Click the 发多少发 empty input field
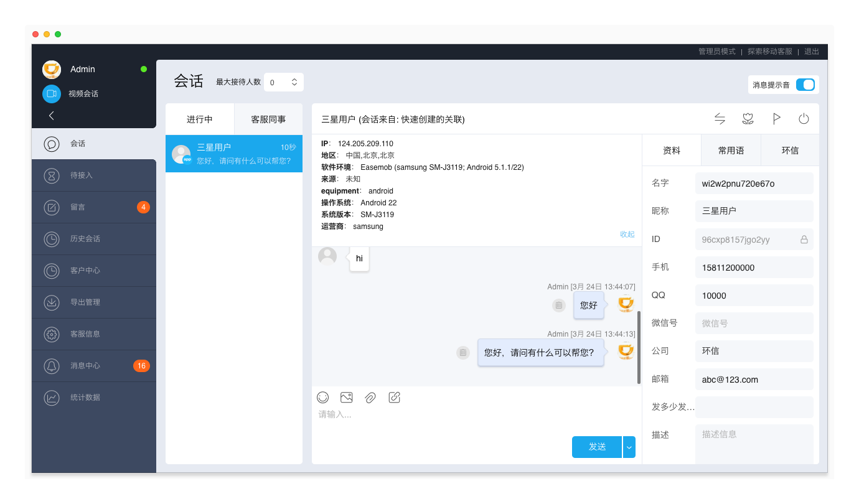Viewport: 859px width, 504px height. tap(754, 407)
